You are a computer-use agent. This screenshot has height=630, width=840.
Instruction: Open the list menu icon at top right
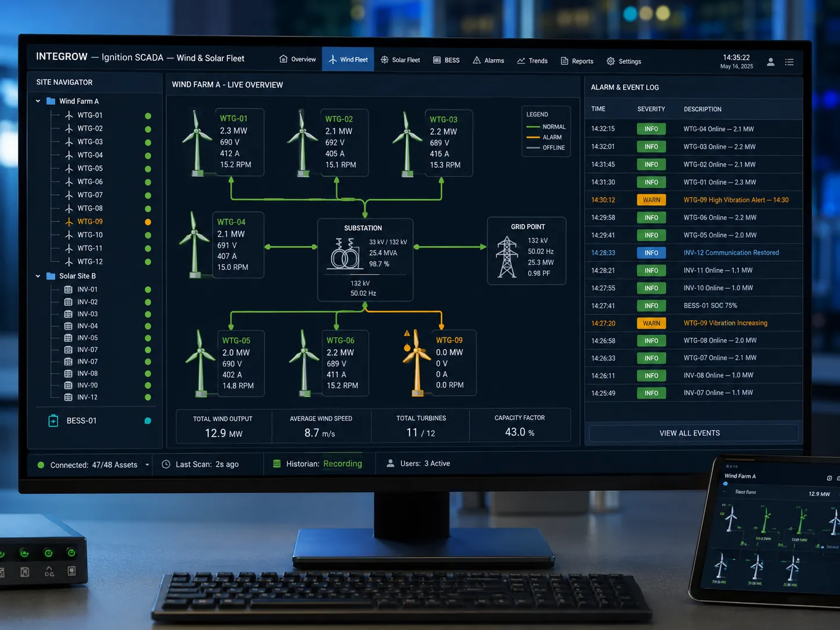[x=790, y=62]
